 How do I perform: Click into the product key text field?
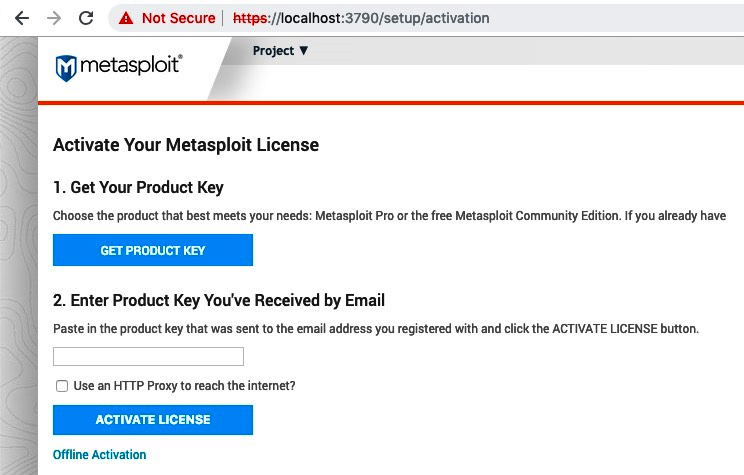pos(148,356)
